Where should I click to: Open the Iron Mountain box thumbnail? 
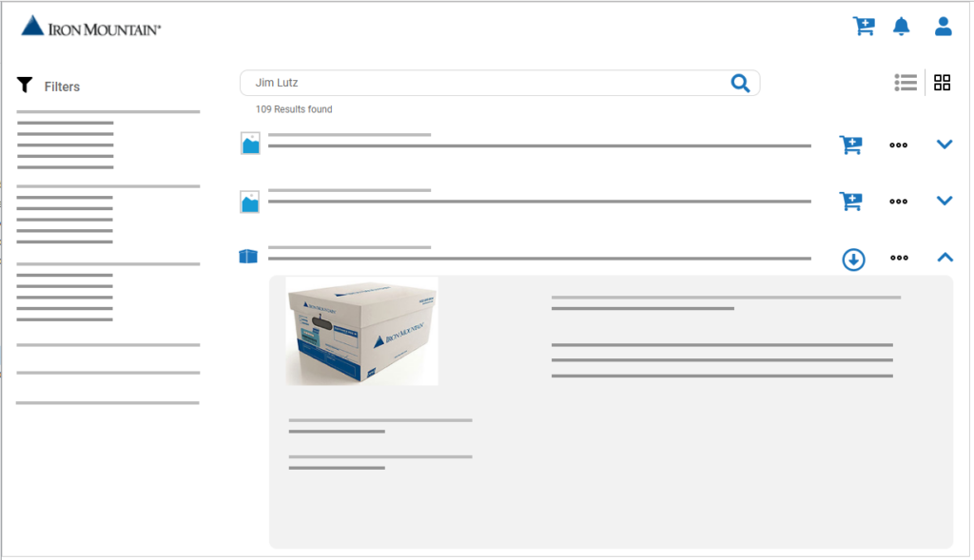click(x=361, y=331)
